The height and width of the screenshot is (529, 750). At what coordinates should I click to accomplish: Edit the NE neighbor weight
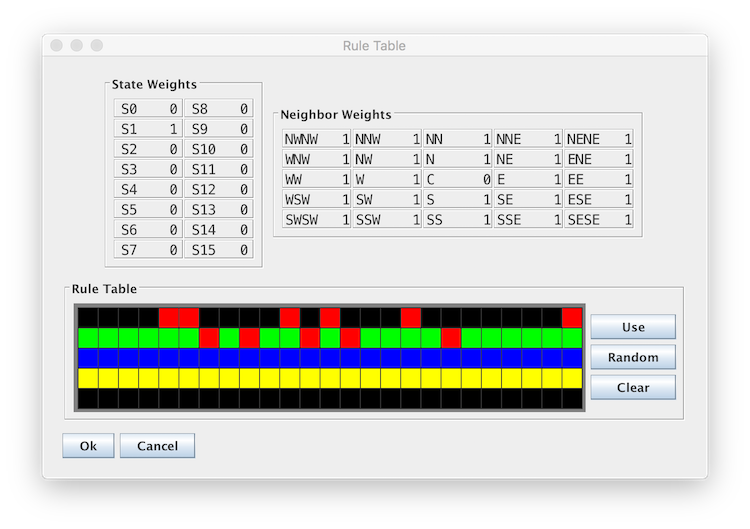pos(528,159)
